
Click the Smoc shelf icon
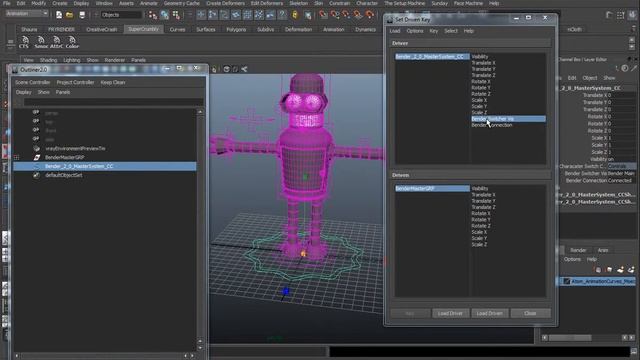coord(41,42)
